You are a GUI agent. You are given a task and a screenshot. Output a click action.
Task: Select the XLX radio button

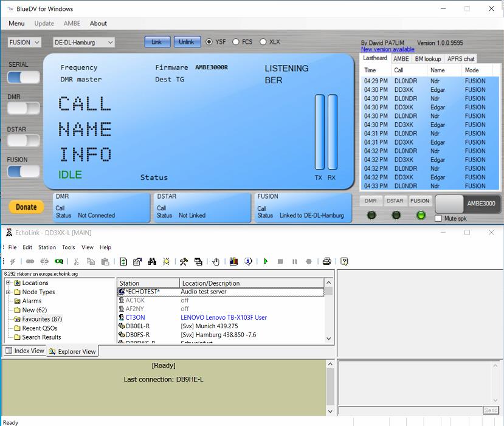[x=263, y=42]
